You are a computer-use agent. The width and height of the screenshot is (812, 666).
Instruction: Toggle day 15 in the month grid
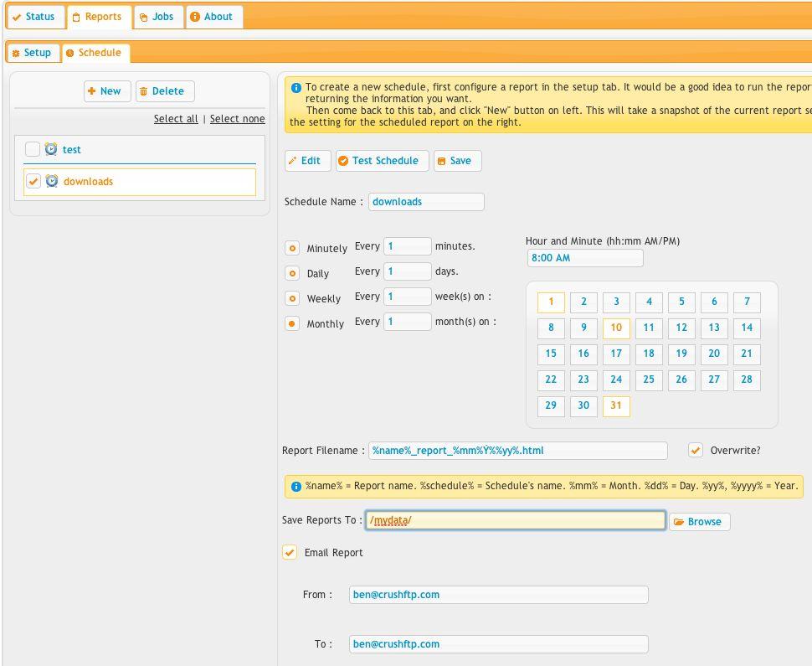551,354
